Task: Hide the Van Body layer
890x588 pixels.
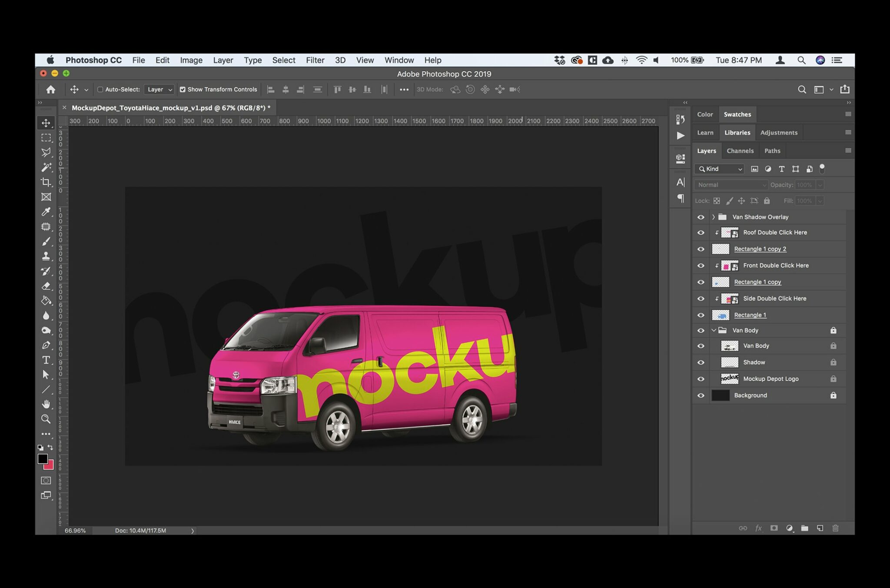Action: pyautogui.click(x=701, y=345)
